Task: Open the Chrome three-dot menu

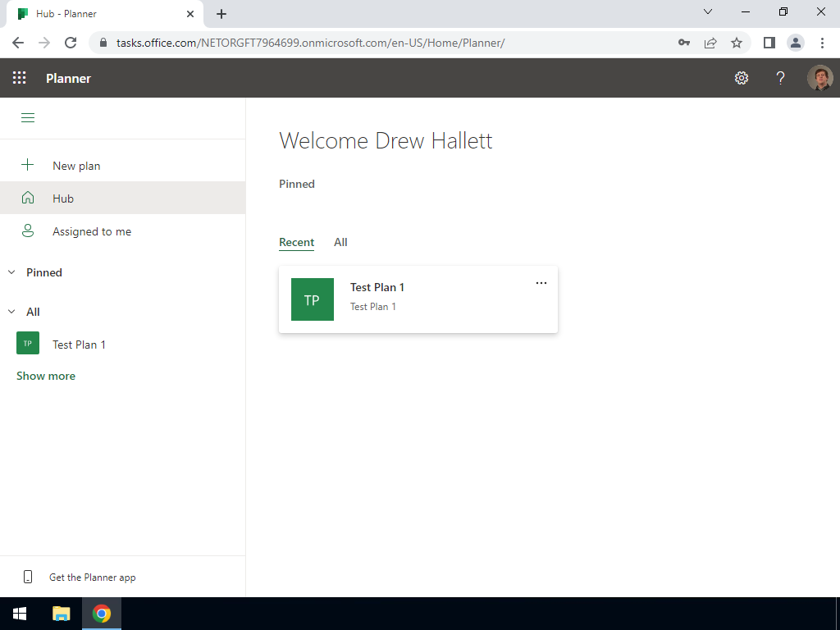Action: tap(822, 43)
